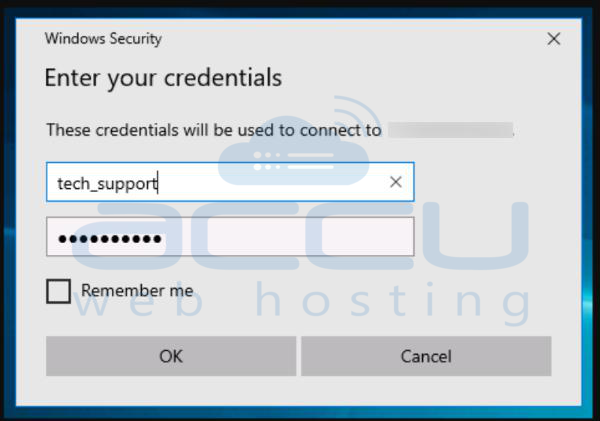Screen dimensions: 600x421
Task: Click the blurred server name
Action: pyautogui.click(x=451, y=130)
